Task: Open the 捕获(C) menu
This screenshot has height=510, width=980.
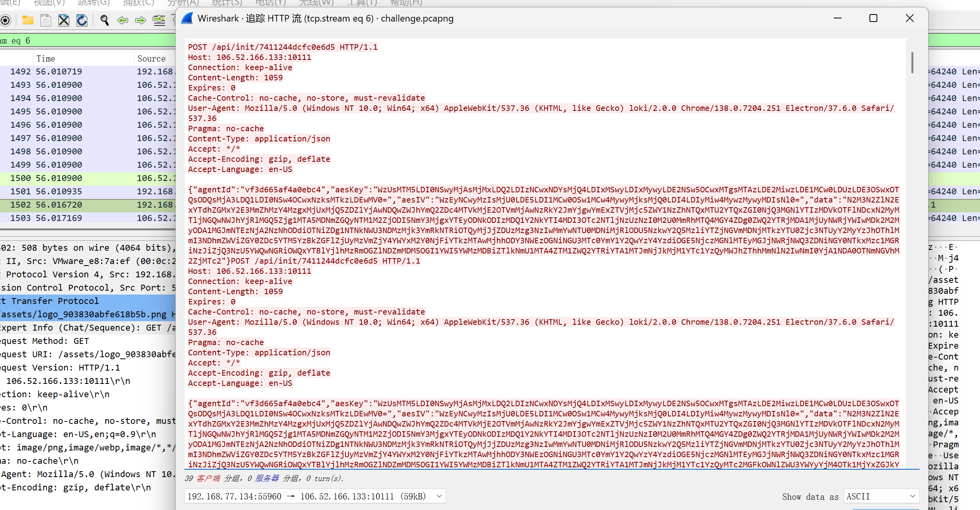Action: (138, 3)
